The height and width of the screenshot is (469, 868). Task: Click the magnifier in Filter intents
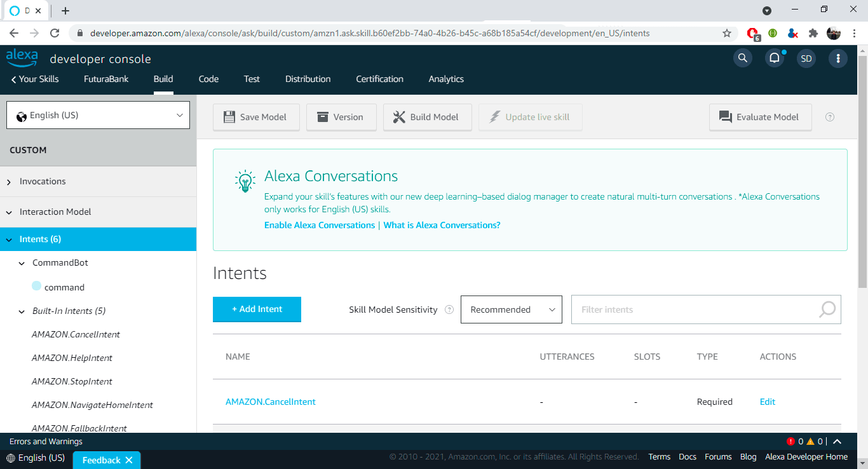(827, 309)
